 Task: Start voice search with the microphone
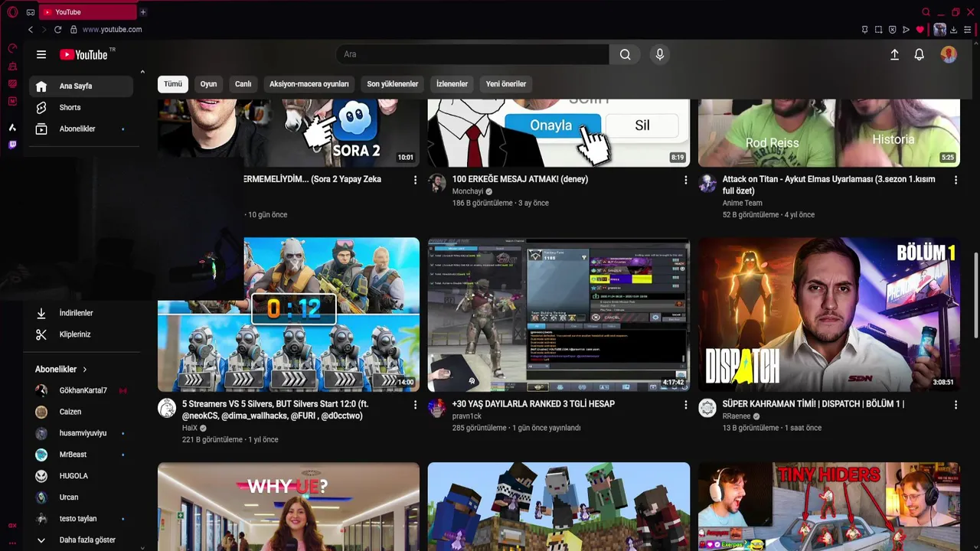[x=659, y=54]
